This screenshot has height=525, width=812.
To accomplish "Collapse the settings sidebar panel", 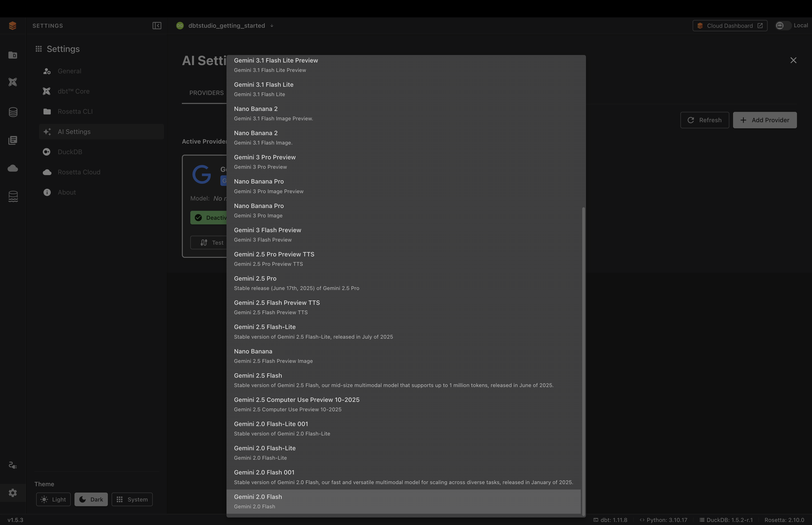I will [157, 26].
